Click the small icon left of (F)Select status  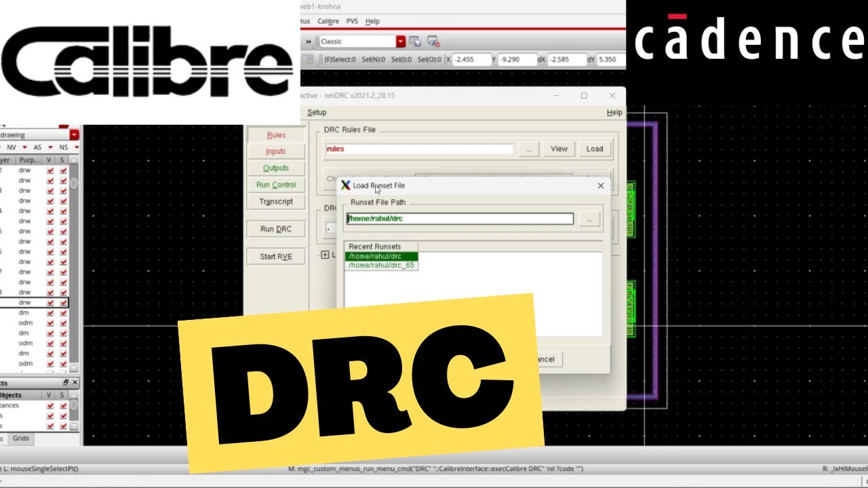coord(307,60)
